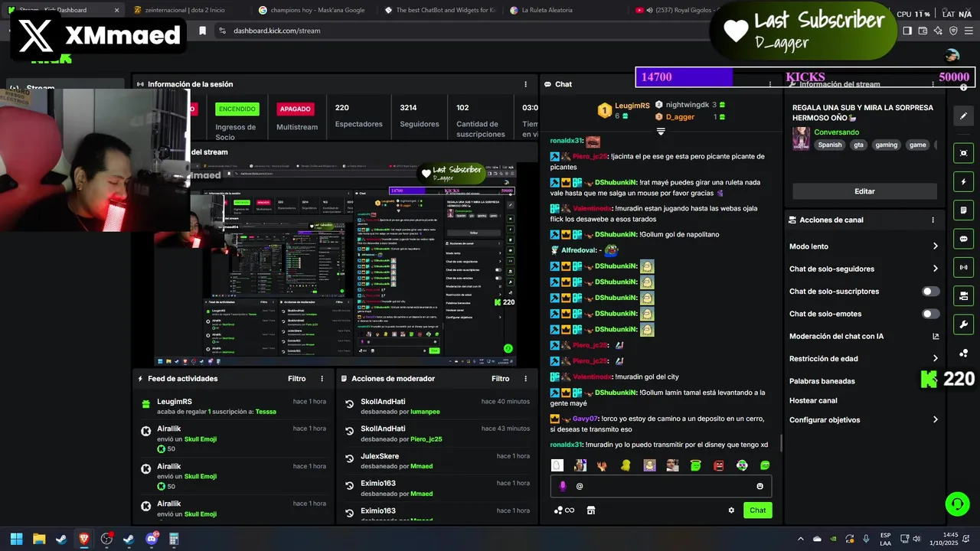Open the pencil edit icon in right sidebar
980x551 pixels.
point(963,116)
